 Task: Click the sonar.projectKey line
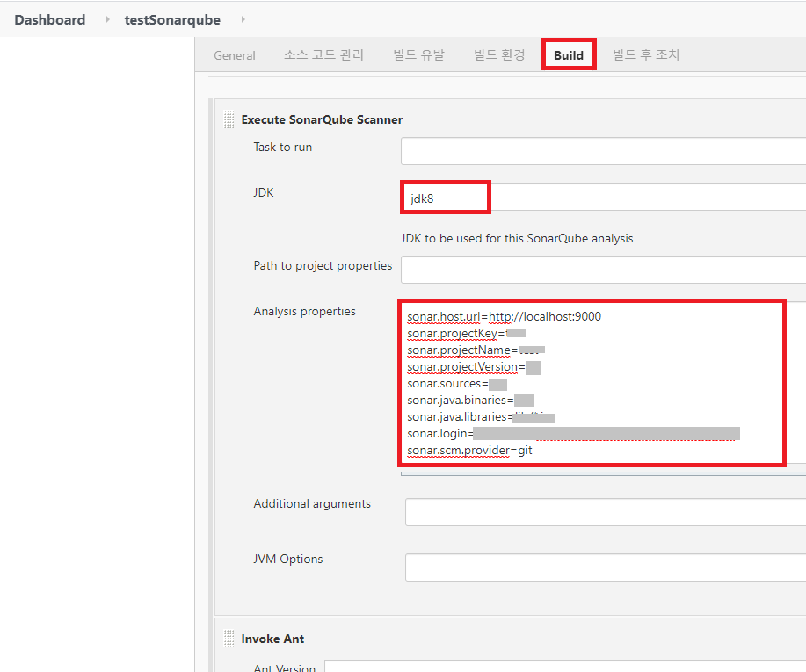466,334
